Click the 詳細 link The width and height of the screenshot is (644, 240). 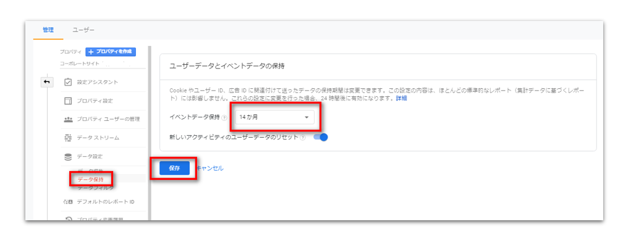[x=401, y=99]
